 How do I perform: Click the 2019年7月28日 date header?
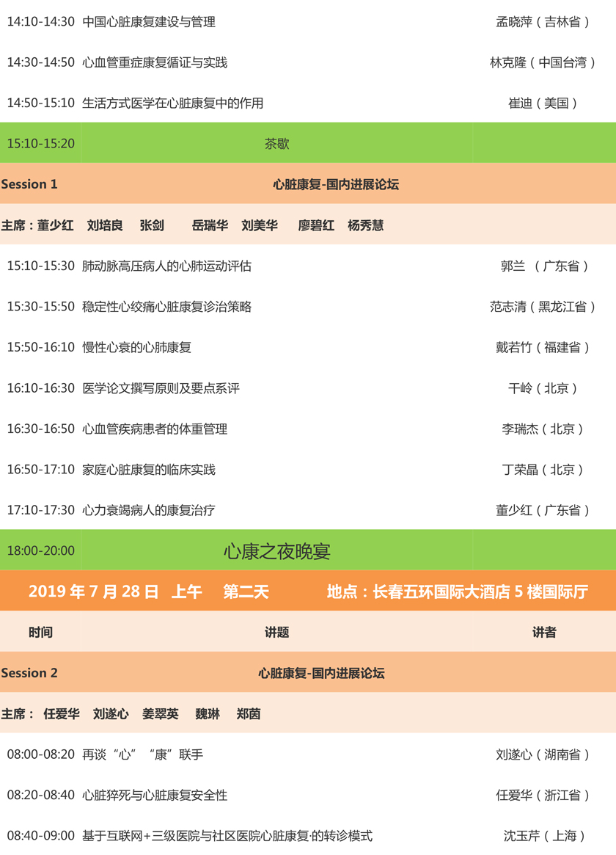coord(94,592)
